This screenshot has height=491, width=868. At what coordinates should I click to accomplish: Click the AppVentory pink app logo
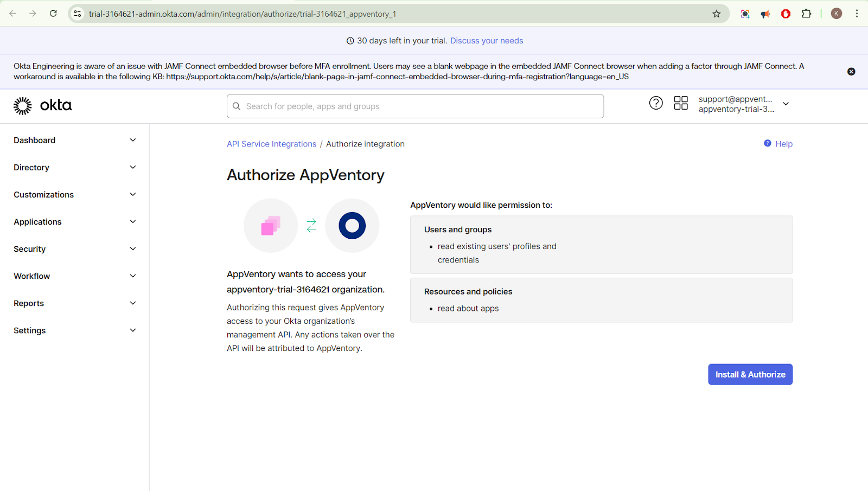[x=271, y=225]
